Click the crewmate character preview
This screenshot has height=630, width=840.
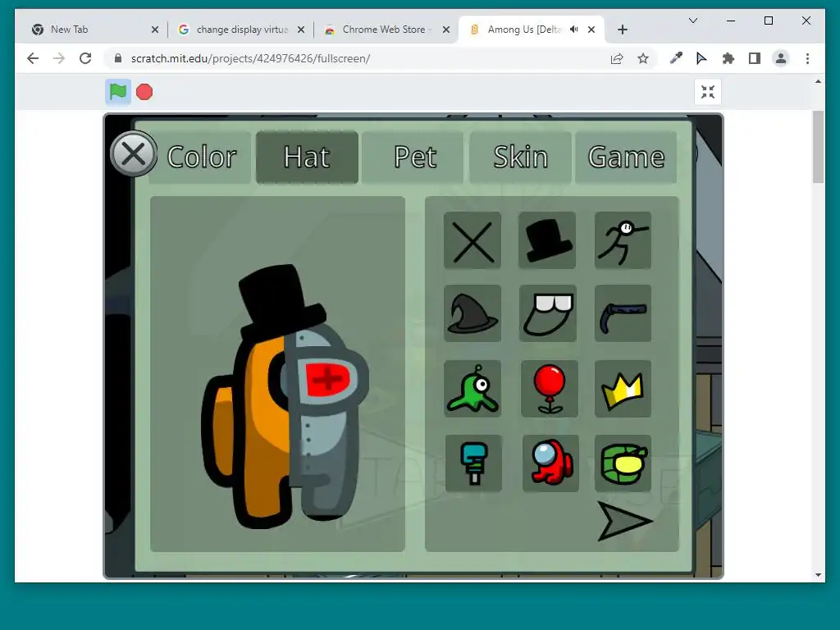click(285, 398)
